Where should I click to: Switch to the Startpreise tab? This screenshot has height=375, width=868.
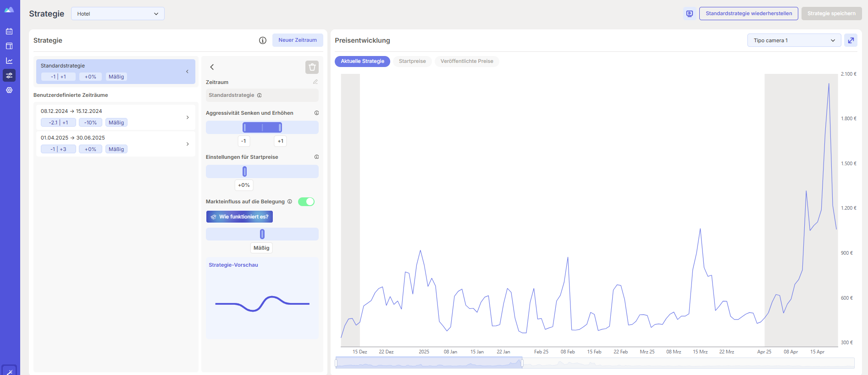tap(412, 62)
